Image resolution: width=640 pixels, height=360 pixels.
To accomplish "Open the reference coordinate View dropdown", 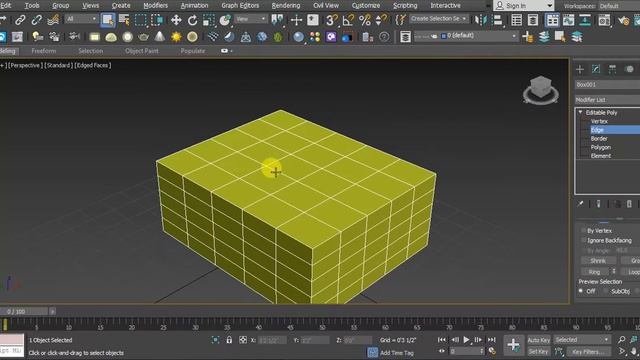I will (251, 19).
